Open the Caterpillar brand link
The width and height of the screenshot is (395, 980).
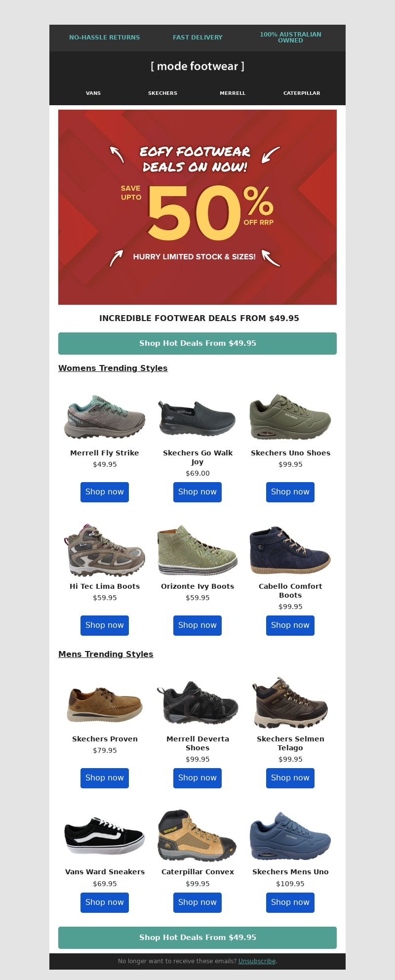coord(302,93)
